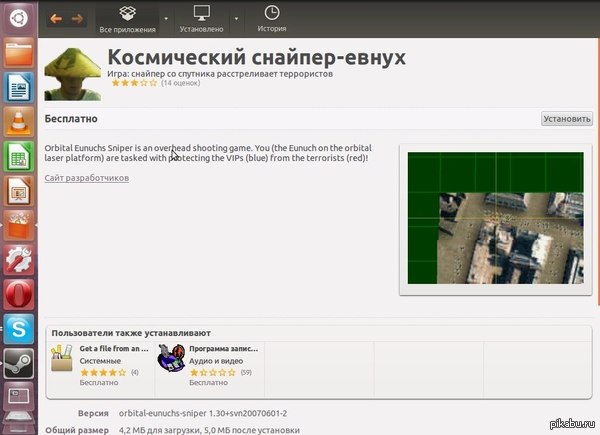
Task: Click the forward arrow navigation button
Action: (x=78, y=18)
